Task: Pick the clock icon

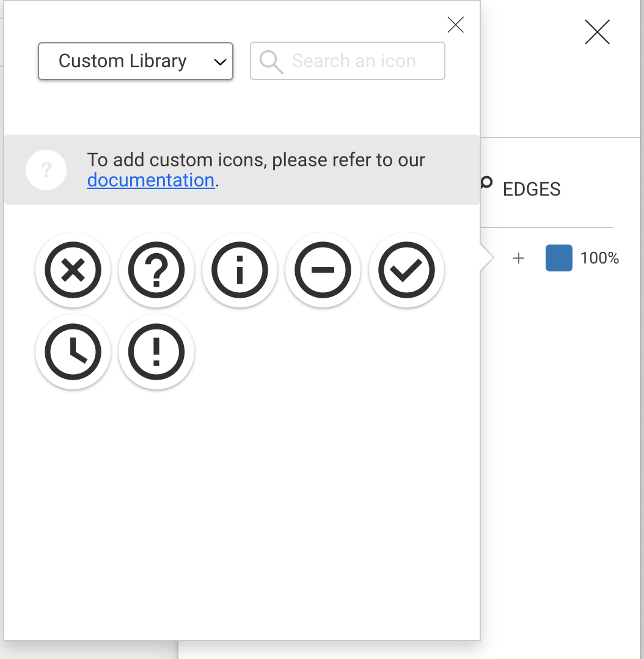Action: coord(73,352)
